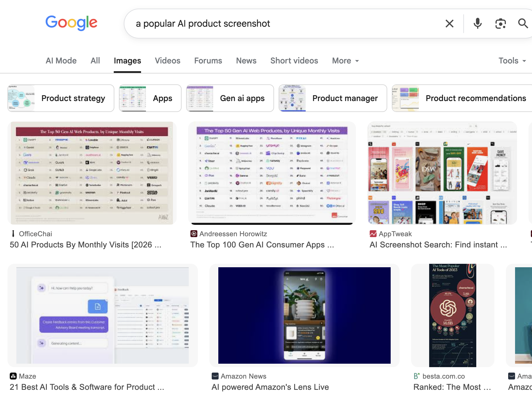Filter by Product strategy chip

point(61,98)
